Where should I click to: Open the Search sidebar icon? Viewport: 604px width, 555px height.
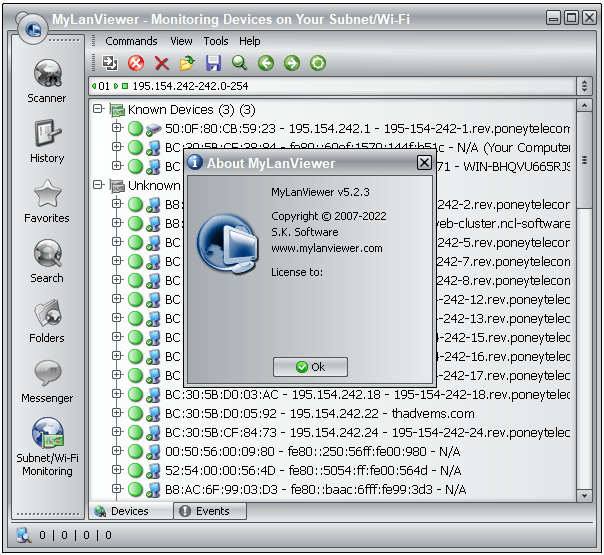[47, 253]
